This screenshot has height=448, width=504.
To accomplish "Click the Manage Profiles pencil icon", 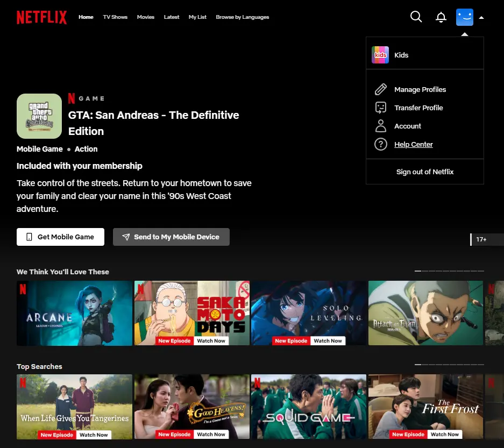I will (x=381, y=89).
